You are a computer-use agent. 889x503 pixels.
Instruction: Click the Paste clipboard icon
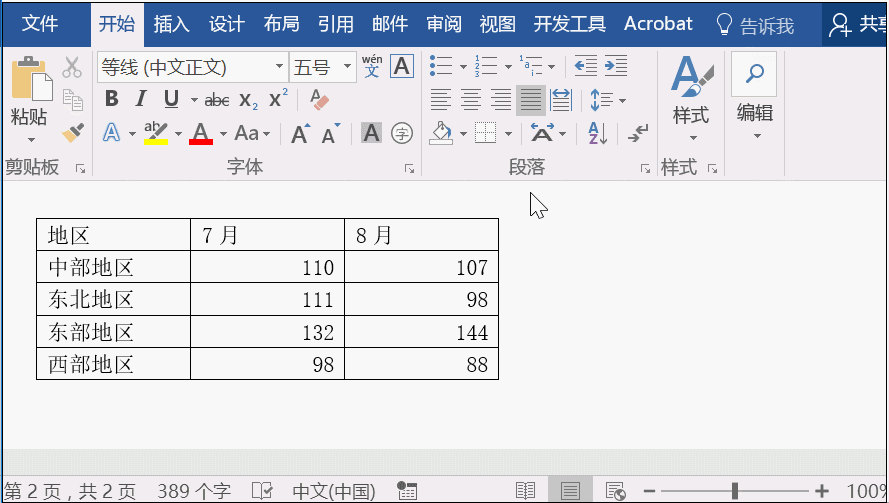click(31, 78)
